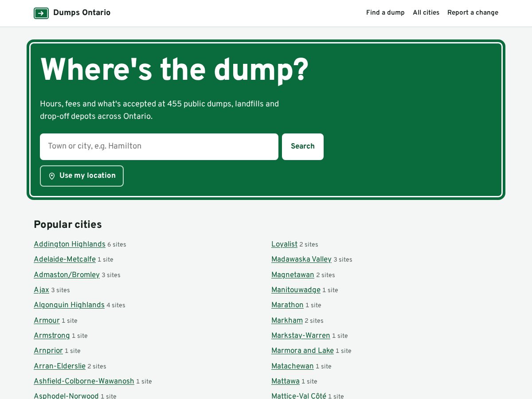Click the location pin icon
This screenshot has width=532, height=399.
pos(52,176)
